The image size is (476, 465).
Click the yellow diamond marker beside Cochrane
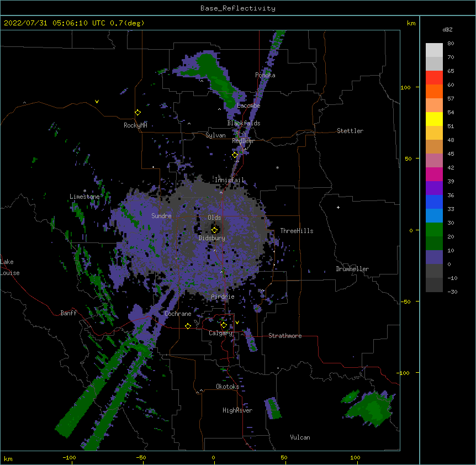[188, 326]
